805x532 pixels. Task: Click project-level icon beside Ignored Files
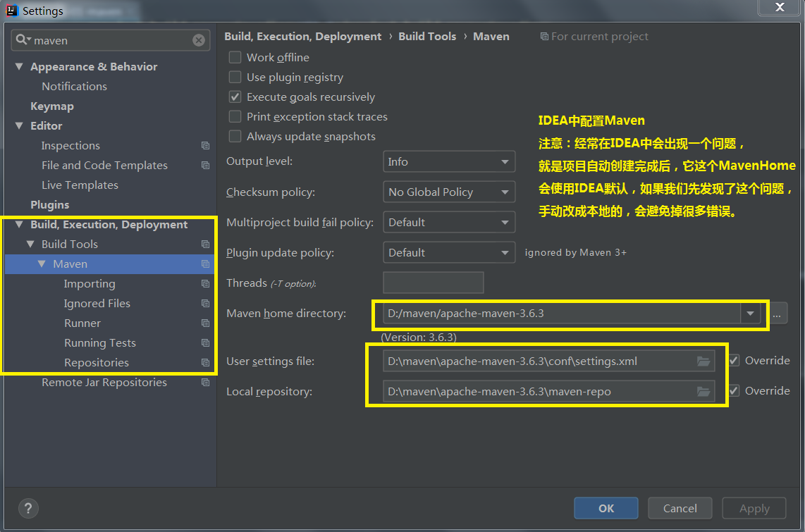tap(205, 303)
